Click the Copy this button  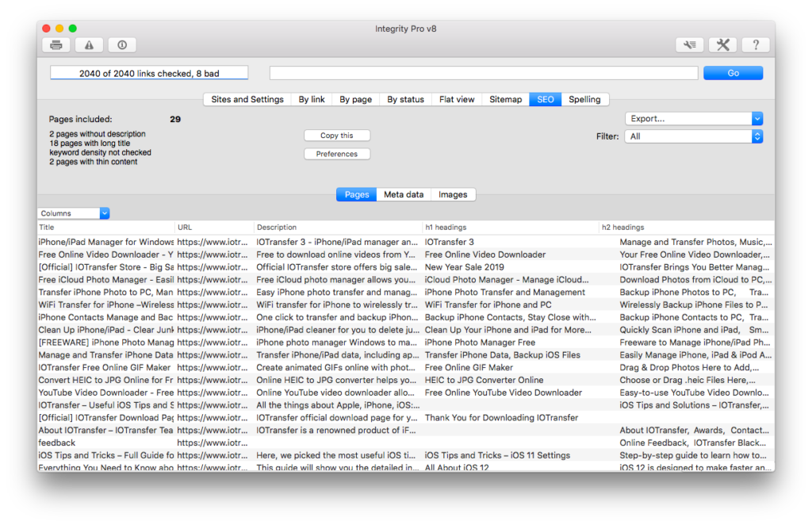(337, 136)
